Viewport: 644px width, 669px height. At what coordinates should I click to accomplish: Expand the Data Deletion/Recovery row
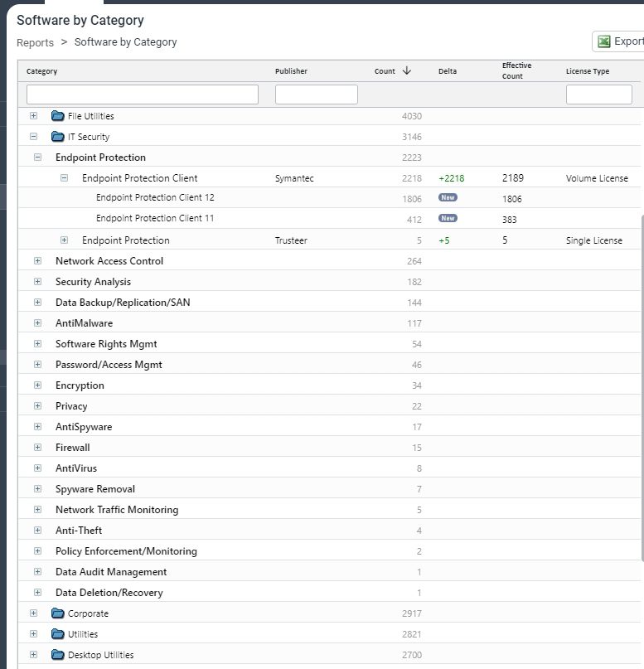pos(37,592)
